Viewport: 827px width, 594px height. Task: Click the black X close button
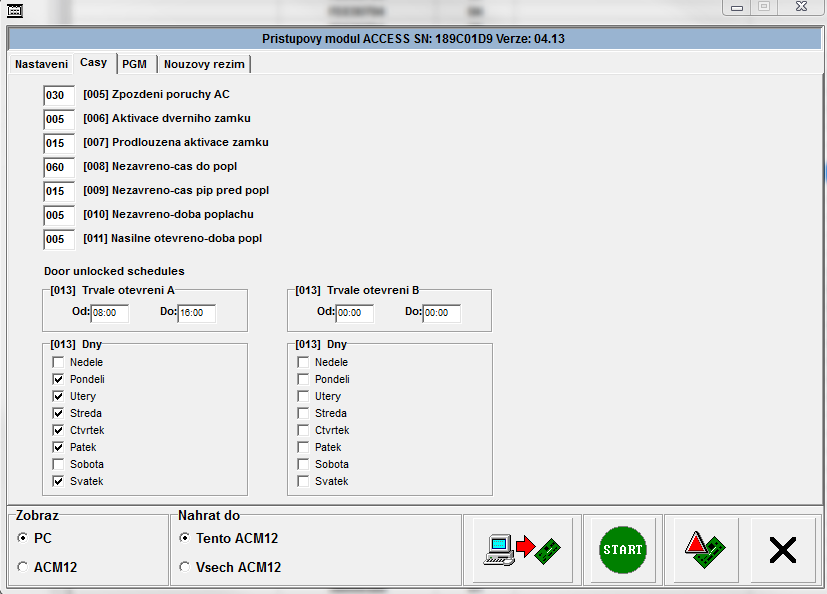coord(782,549)
